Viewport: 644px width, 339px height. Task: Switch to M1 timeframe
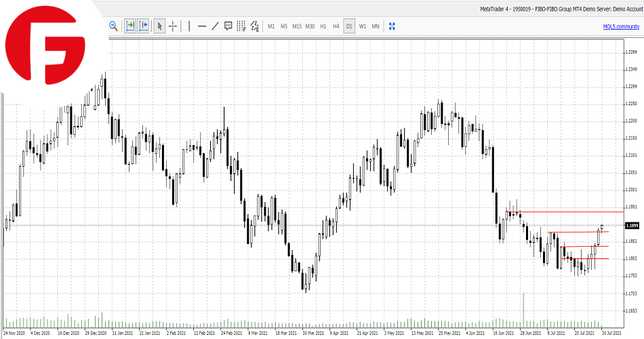[x=271, y=26]
